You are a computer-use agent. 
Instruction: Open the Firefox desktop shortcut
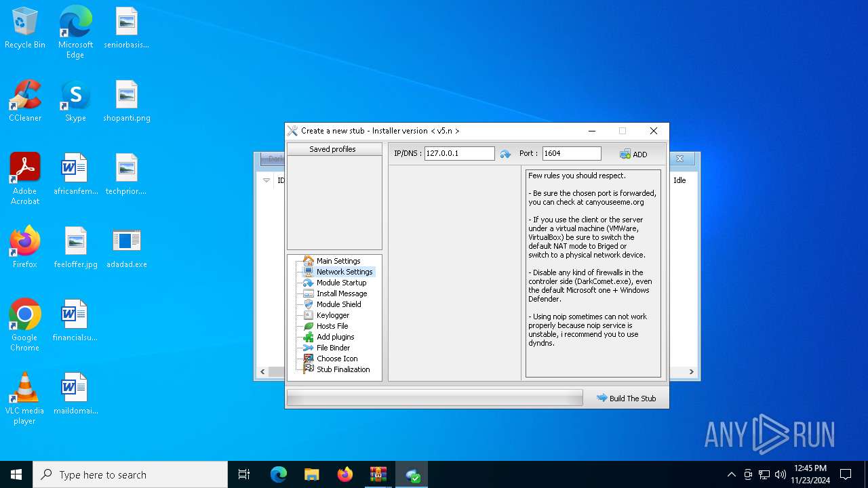[25, 247]
